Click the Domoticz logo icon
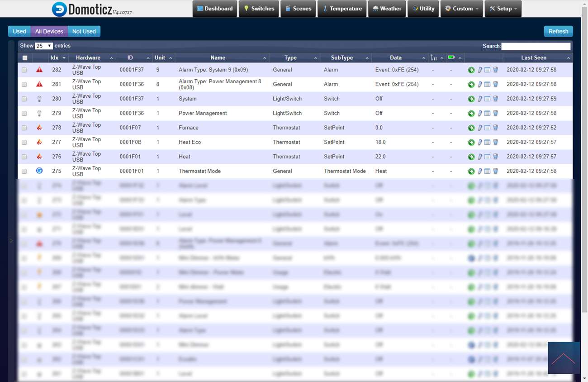 point(59,9)
